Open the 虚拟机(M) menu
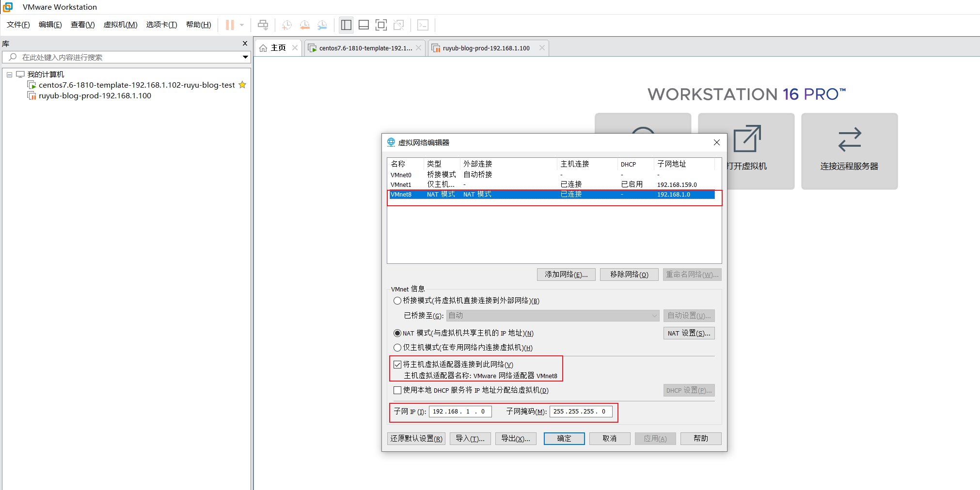 [x=121, y=25]
